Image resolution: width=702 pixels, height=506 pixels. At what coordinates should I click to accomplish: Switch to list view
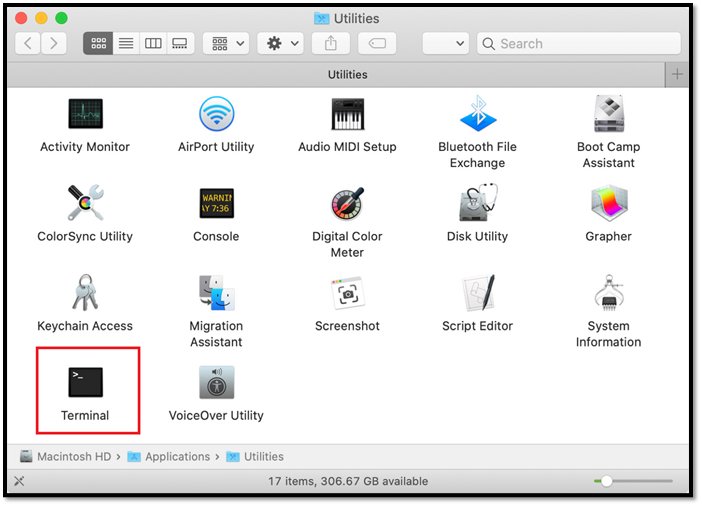[x=126, y=43]
